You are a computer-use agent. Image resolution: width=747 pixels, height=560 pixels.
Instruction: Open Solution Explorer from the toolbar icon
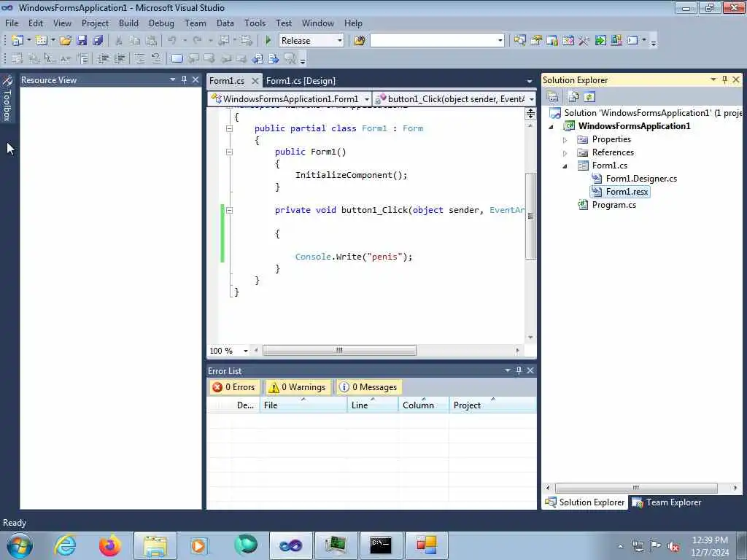(519, 41)
